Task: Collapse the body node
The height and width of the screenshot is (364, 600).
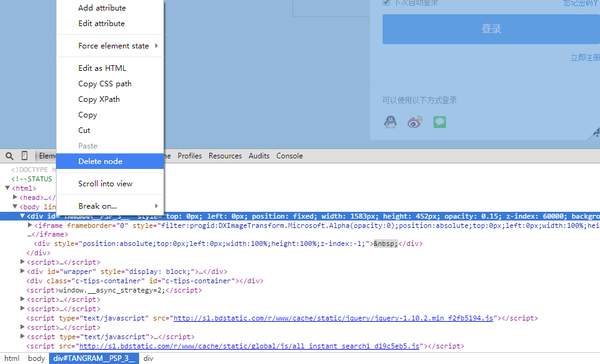Action: (x=15, y=206)
